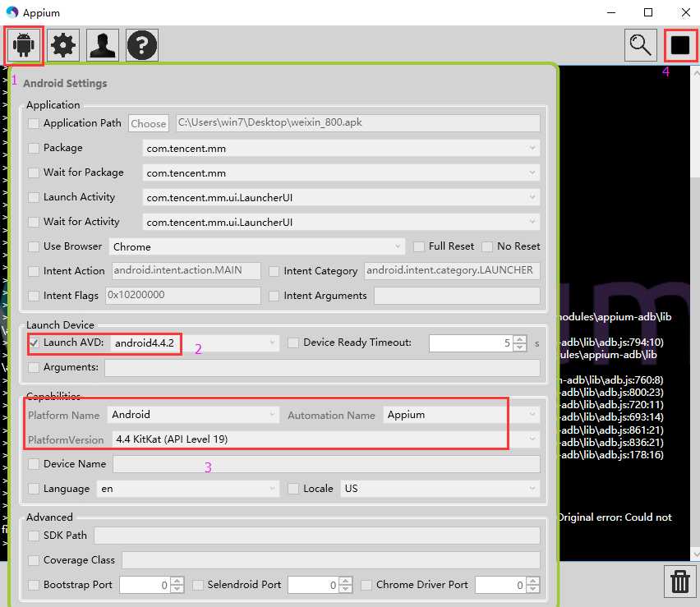Increase the Device Ready Timeout value
Image resolution: width=700 pixels, height=607 pixels.
click(x=519, y=339)
